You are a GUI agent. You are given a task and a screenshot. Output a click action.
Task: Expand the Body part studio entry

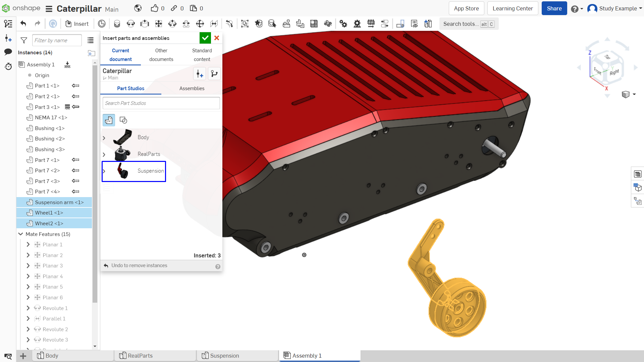(x=104, y=138)
